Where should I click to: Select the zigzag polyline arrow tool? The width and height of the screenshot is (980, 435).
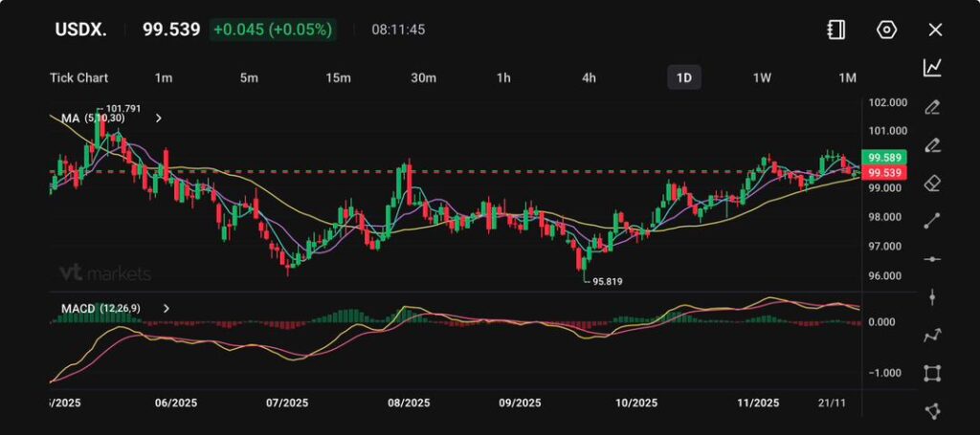pyautogui.click(x=932, y=336)
